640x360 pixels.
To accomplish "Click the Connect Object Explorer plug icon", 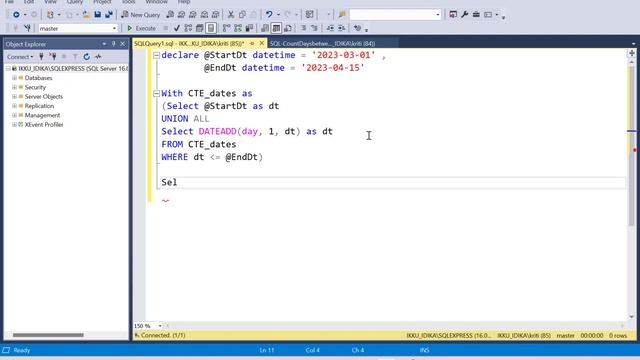I will pyautogui.click(x=41, y=57).
